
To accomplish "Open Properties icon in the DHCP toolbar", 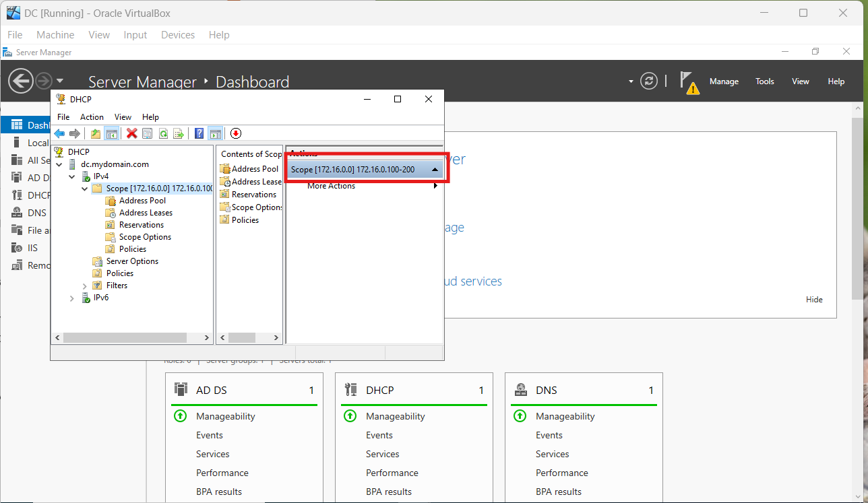I will [148, 133].
